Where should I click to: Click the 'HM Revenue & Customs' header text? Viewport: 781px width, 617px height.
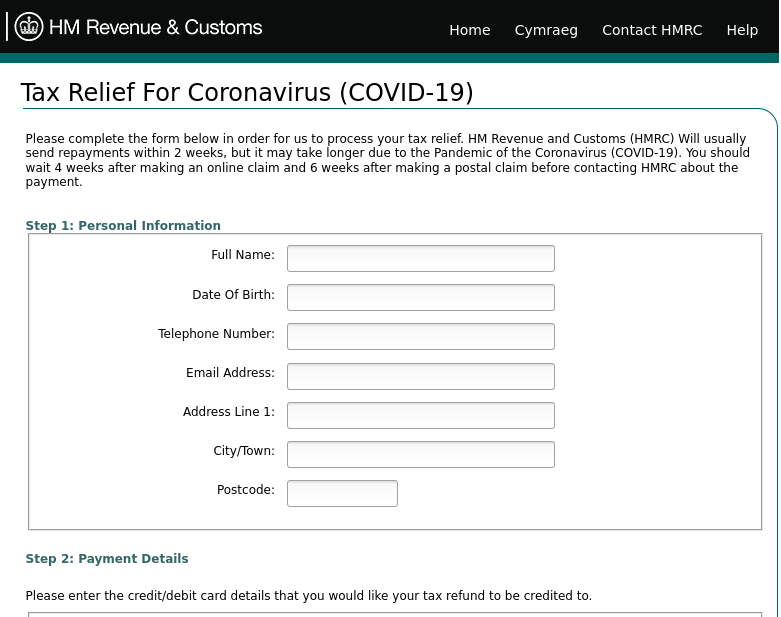tap(155, 27)
